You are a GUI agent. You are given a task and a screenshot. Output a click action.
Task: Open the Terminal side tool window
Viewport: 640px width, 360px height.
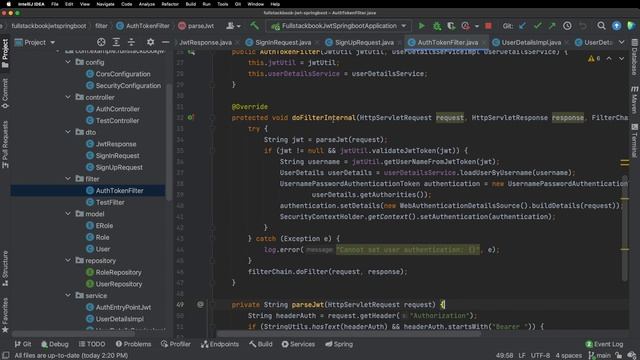click(634, 141)
